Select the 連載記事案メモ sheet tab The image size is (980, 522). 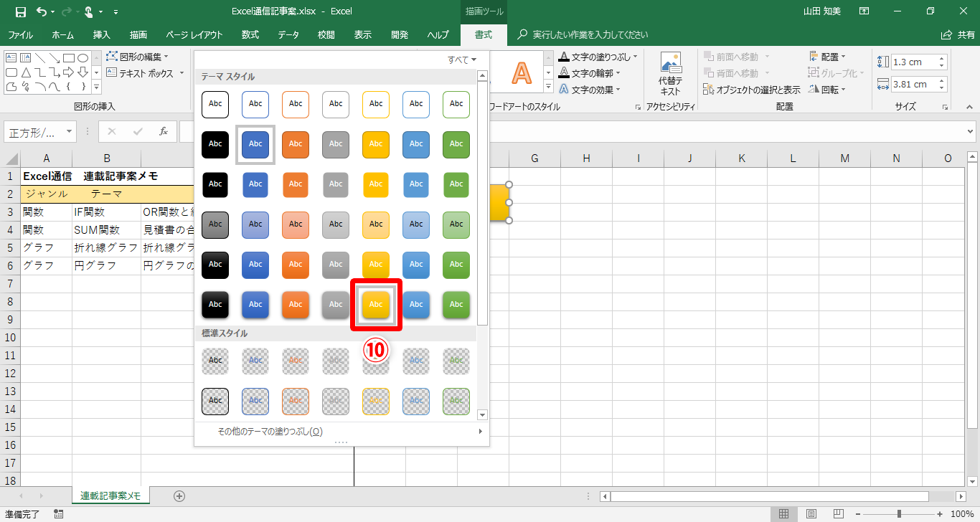[110, 495]
